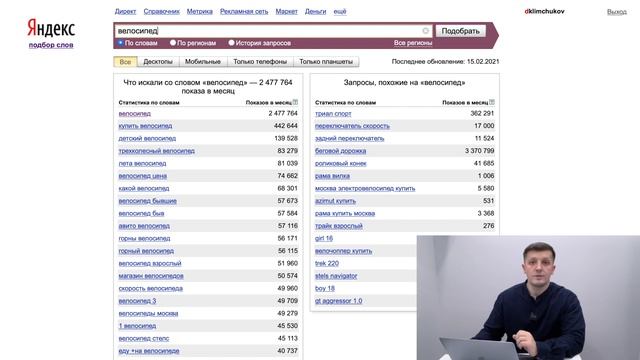Open the boy 18 similar query

point(325,288)
